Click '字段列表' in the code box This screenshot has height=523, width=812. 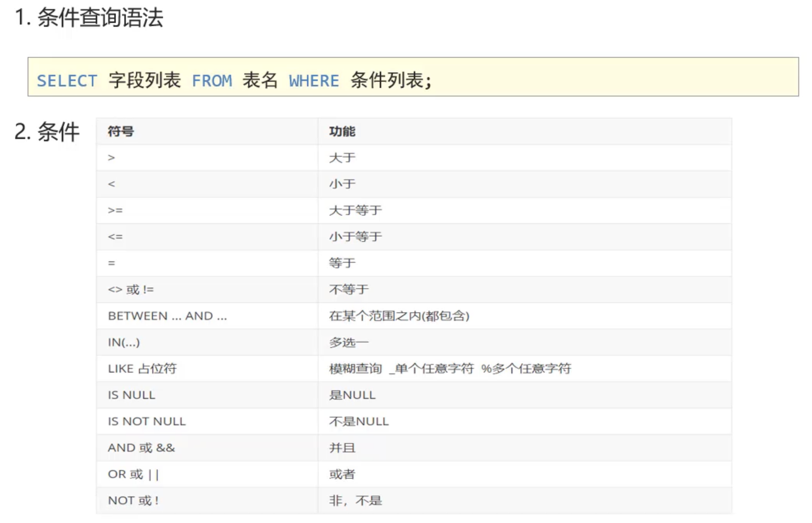(x=145, y=80)
